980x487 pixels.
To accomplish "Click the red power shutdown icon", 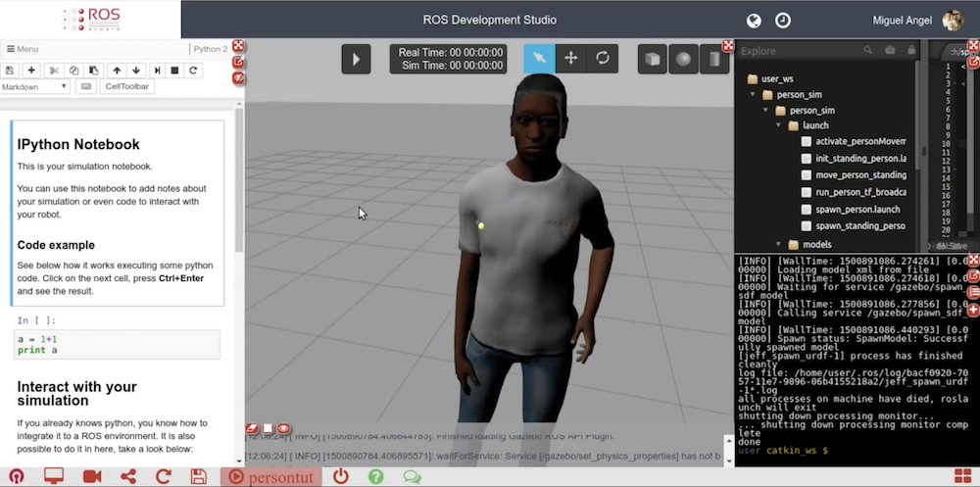I will (x=341, y=476).
